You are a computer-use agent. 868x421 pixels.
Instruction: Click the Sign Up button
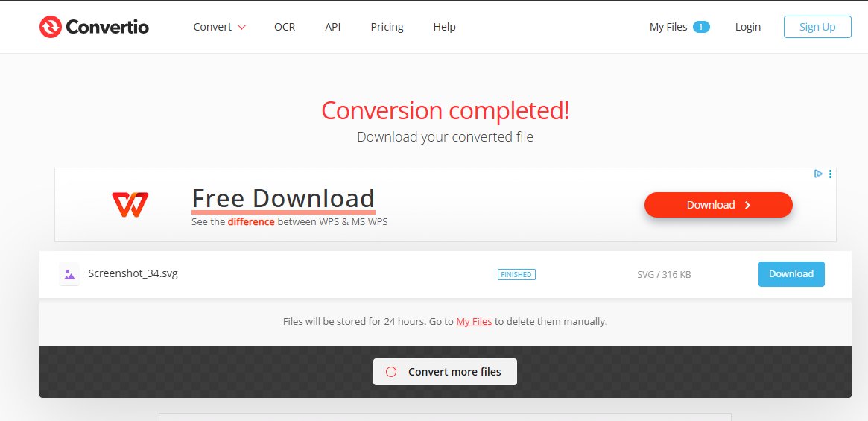pyautogui.click(x=817, y=27)
